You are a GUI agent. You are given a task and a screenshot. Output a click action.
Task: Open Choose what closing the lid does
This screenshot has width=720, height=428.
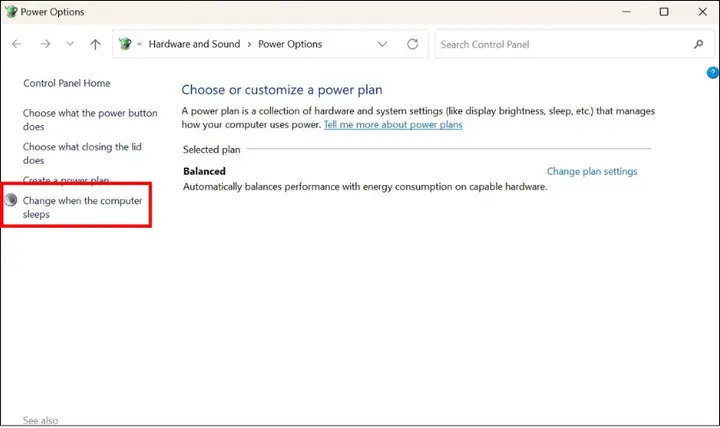tap(82, 153)
